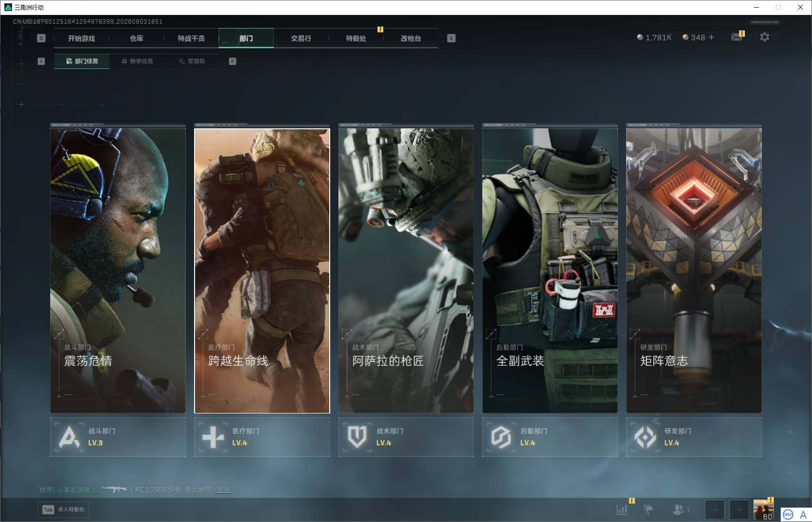Click the 医疗部门 cross emblem icon

click(x=213, y=437)
